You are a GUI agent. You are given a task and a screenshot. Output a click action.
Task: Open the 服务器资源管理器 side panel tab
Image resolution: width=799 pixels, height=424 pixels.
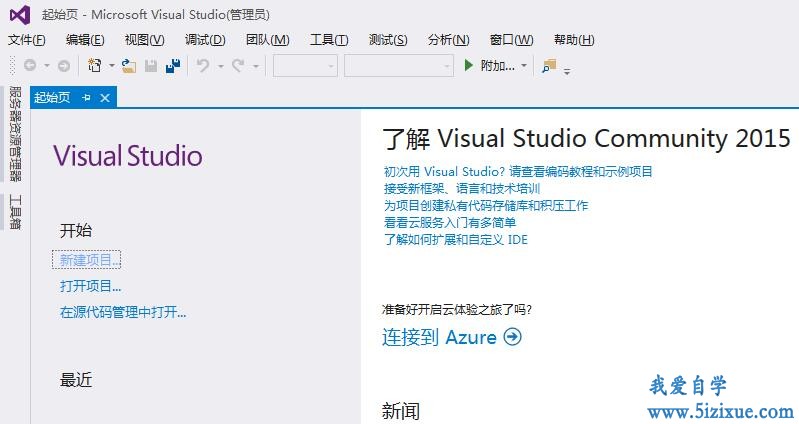(x=15, y=134)
